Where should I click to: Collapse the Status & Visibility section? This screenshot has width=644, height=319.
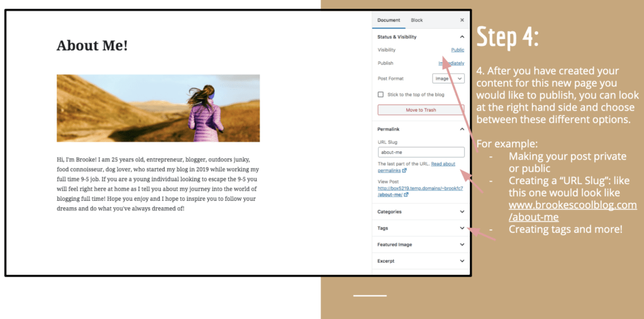[x=462, y=37]
